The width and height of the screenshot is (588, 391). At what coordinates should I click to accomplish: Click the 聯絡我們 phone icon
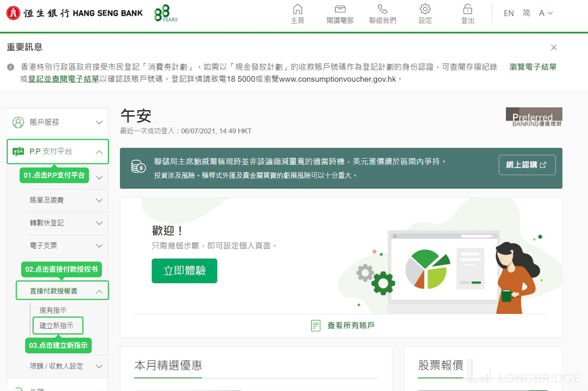click(x=383, y=9)
